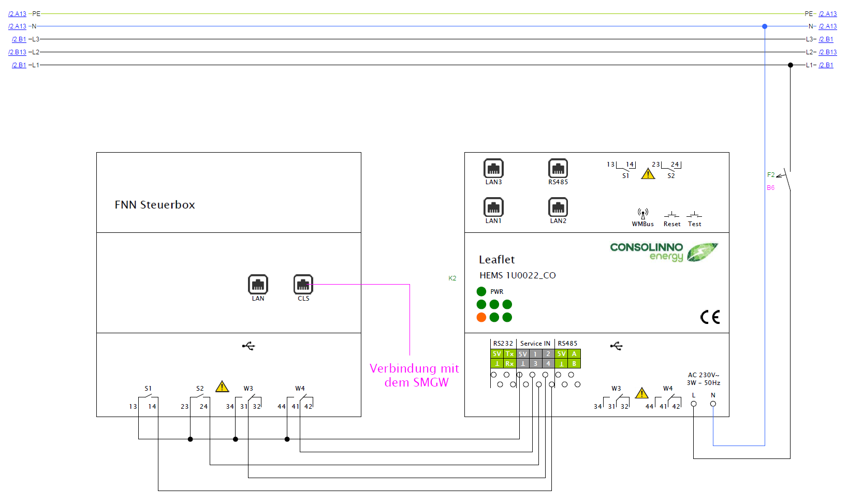Click the warning triangle in FNN Steuerbox
This screenshot has height=504, width=848.
pos(222,387)
